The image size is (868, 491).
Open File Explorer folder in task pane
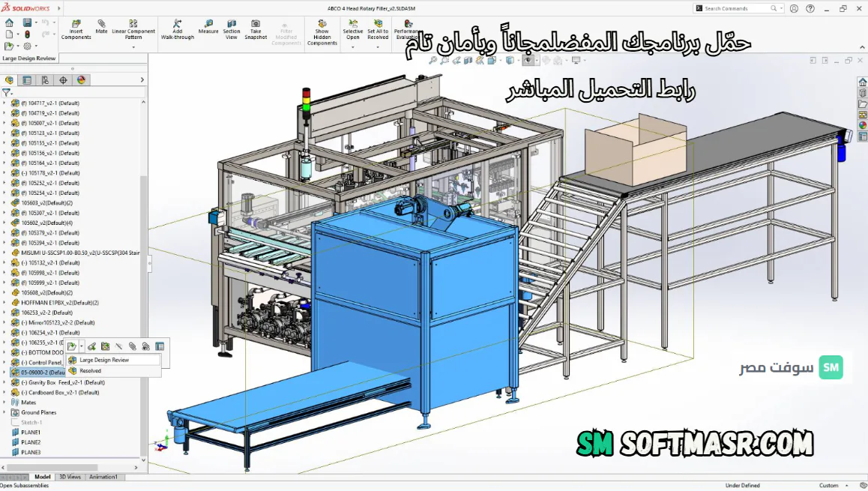click(x=863, y=104)
